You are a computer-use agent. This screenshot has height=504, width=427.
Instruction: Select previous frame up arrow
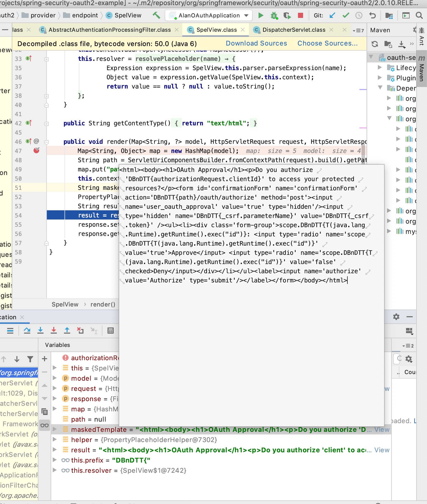4,359
